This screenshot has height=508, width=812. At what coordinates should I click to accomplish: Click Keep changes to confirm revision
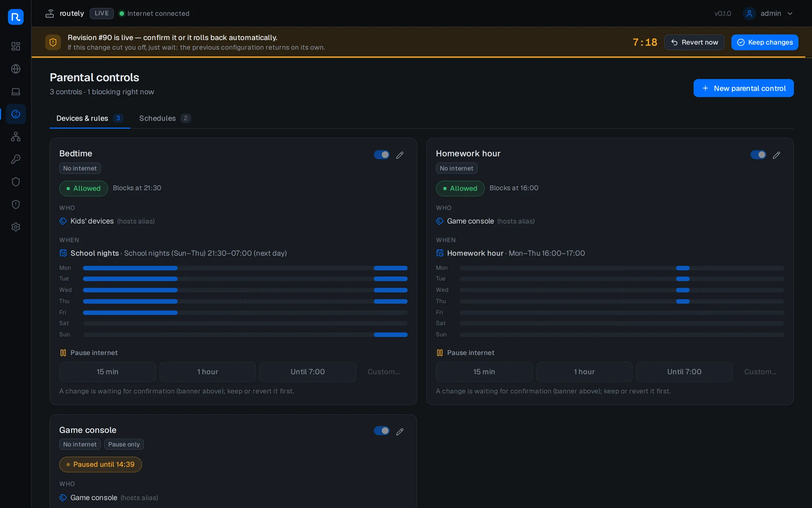[x=765, y=42]
